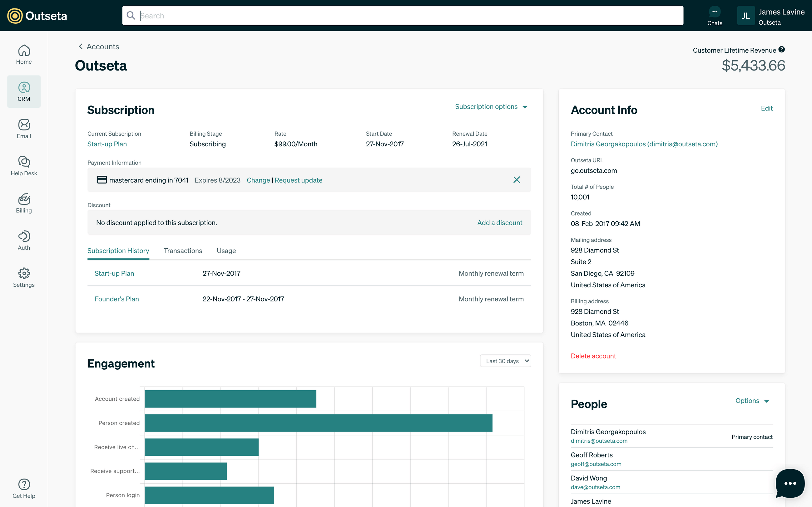812x507 pixels.
Task: Click Add a discount
Action: (499, 222)
